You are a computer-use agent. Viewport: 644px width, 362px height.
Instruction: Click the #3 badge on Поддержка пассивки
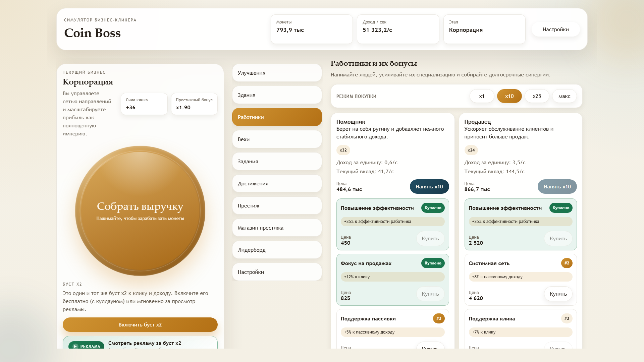coord(439,318)
